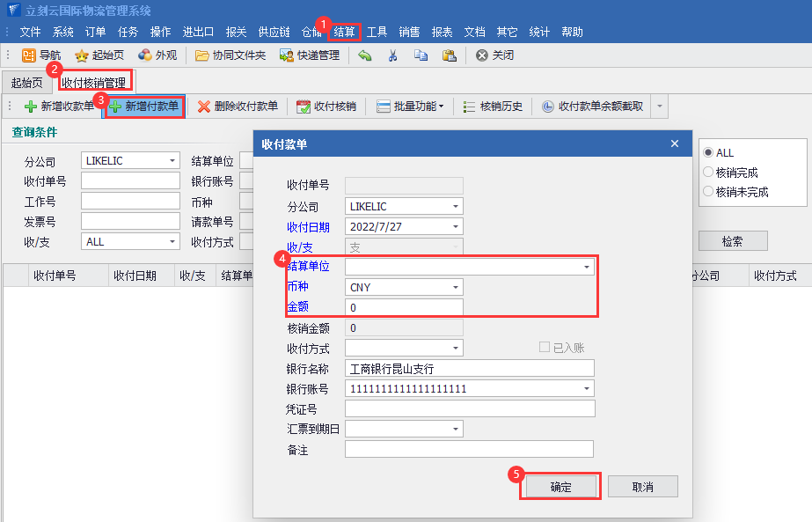The height and width of the screenshot is (522, 812).
Task: Switch to 收付核销管理 tab
Action: pyautogui.click(x=93, y=83)
